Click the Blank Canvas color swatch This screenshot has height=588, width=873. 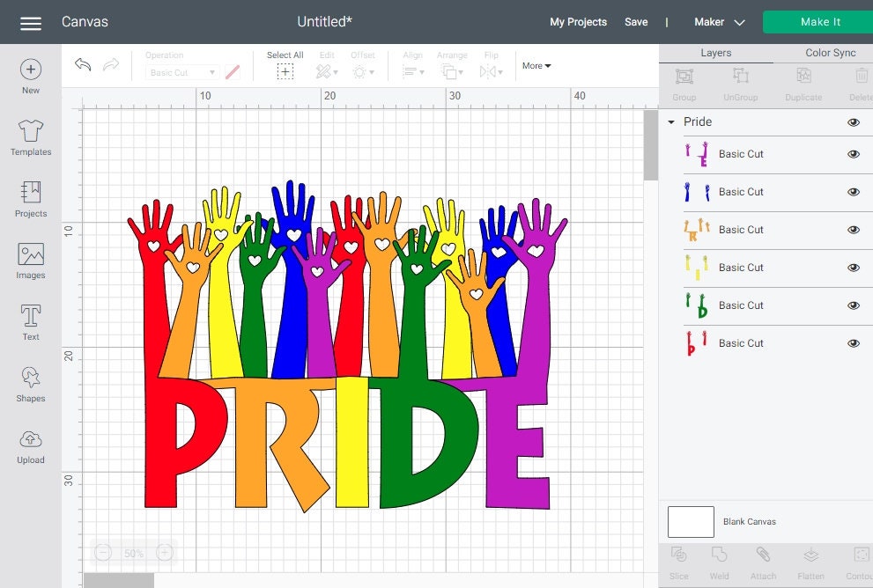(691, 521)
